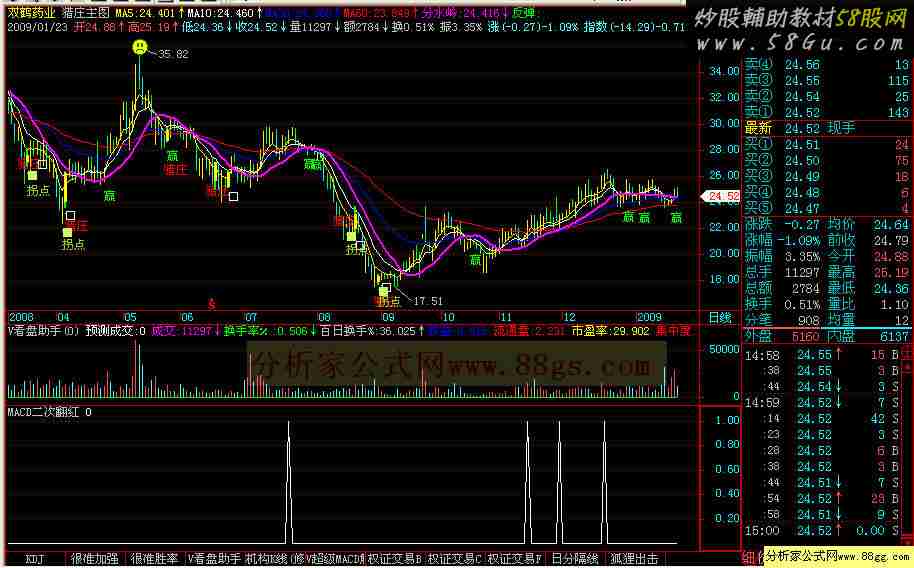Click the 买① bid row

click(x=827, y=144)
